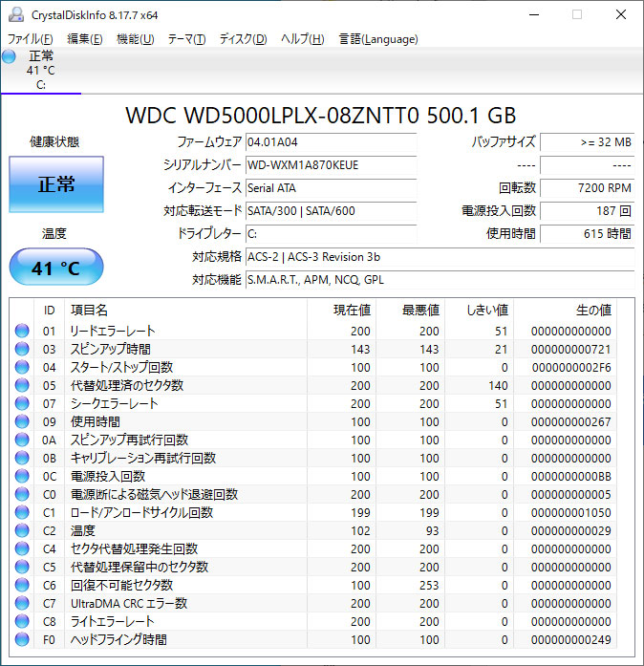Open the 機能(U) menu

pos(135,39)
